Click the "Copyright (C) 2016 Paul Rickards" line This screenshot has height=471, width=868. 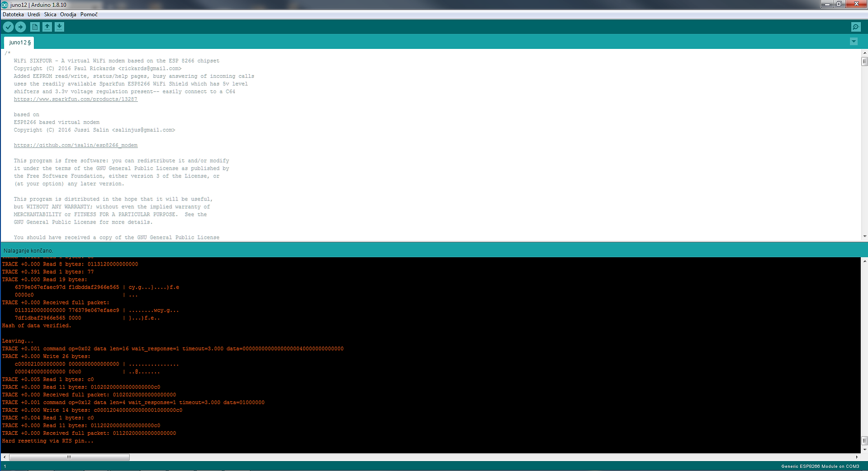pos(97,68)
